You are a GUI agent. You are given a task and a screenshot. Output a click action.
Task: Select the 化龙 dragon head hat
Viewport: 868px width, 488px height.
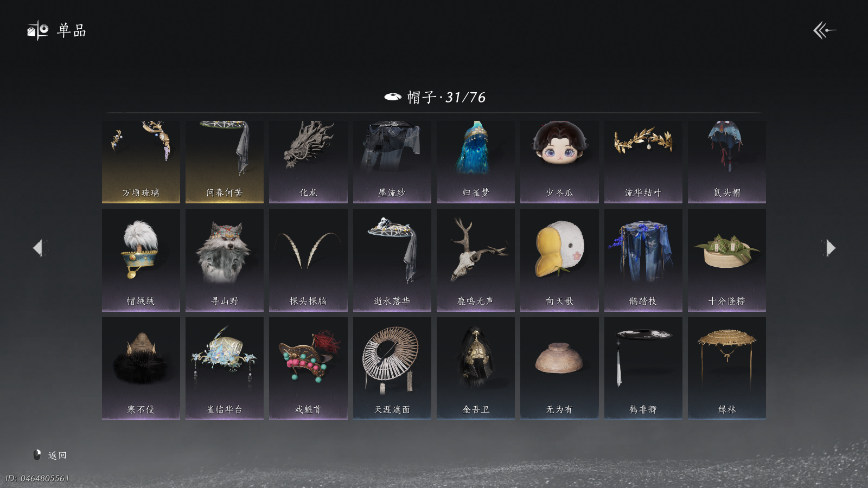tap(308, 162)
